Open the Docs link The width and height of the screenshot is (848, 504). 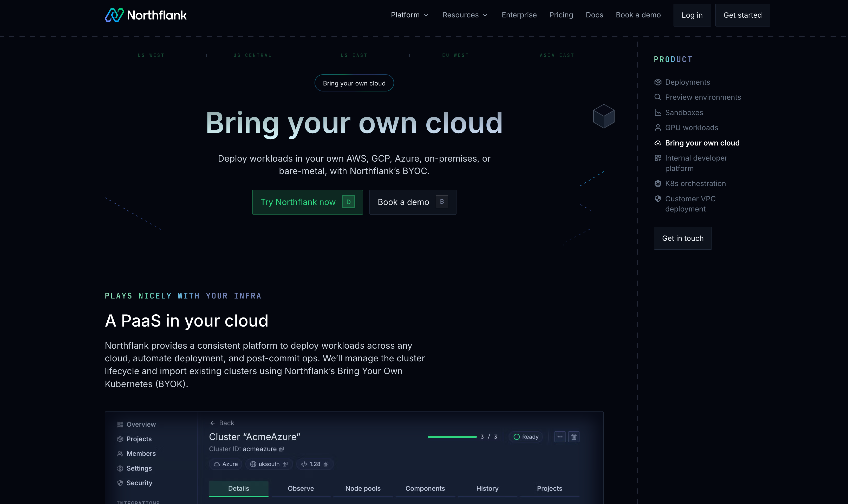(x=595, y=15)
